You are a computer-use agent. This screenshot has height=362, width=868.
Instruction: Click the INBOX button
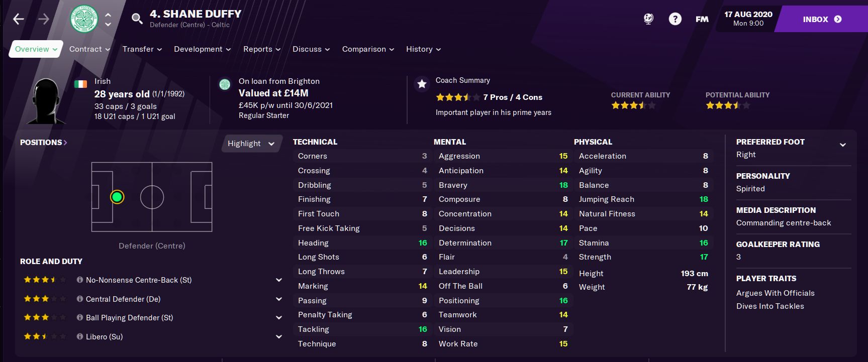(822, 19)
